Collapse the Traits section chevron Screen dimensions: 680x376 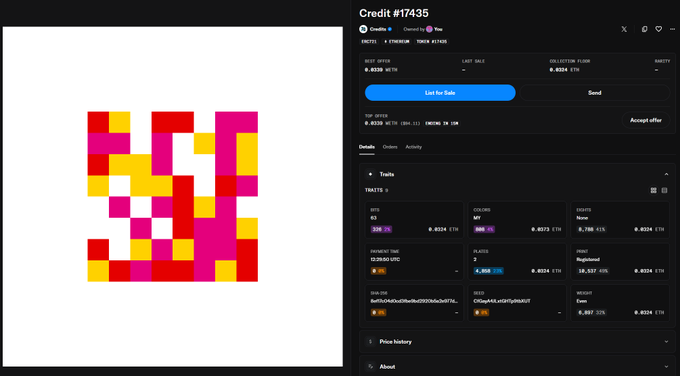coord(666,174)
